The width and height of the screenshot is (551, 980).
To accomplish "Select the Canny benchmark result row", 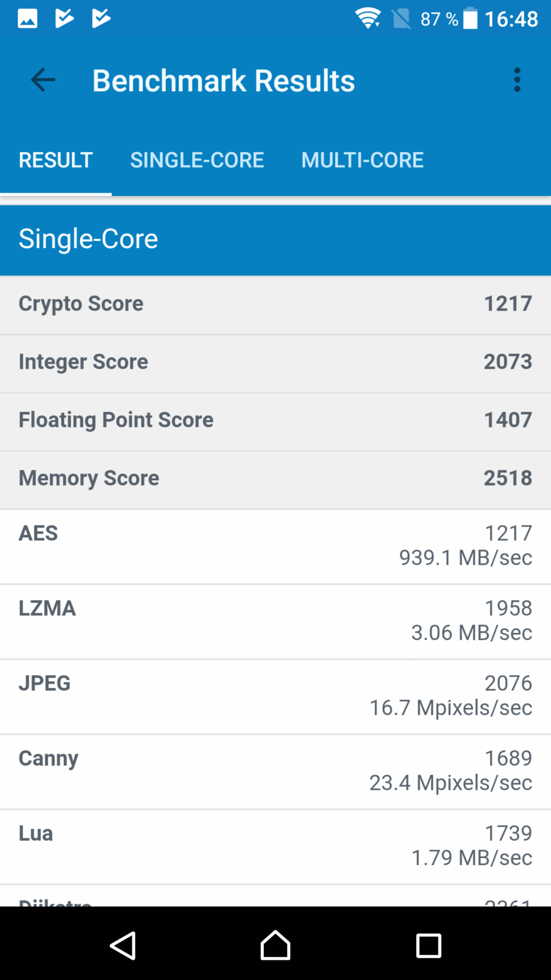I will point(275,770).
